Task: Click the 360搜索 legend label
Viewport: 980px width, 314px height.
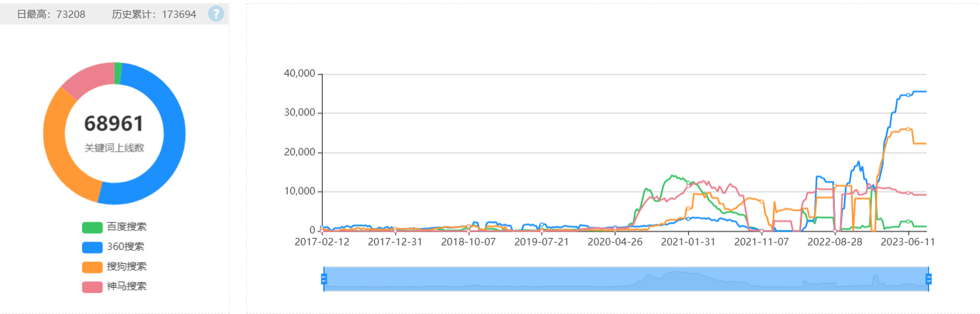Action: [125, 247]
